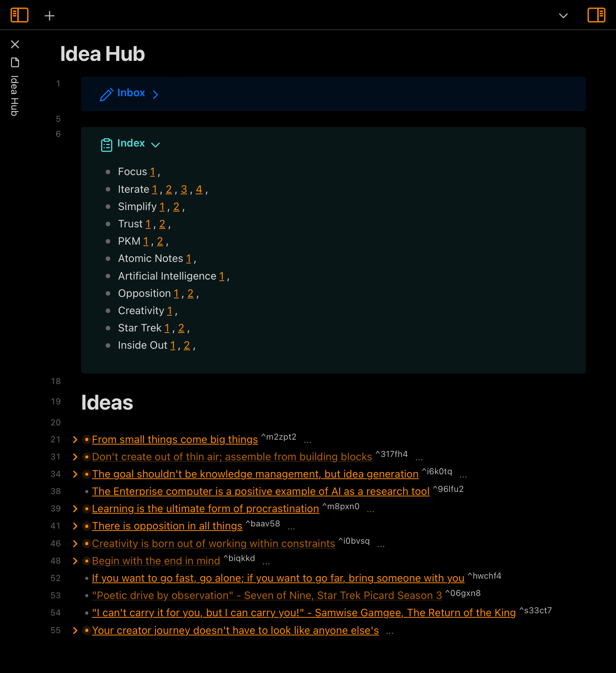Toggle the right sidebar panel icon

tap(596, 15)
